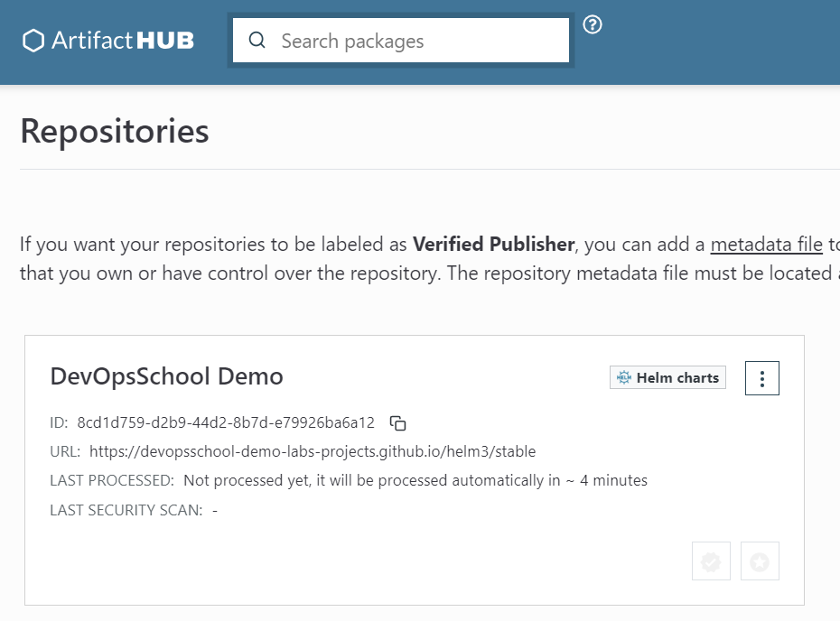Type in the Search packages field
840x621 pixels.
(415, 41)
